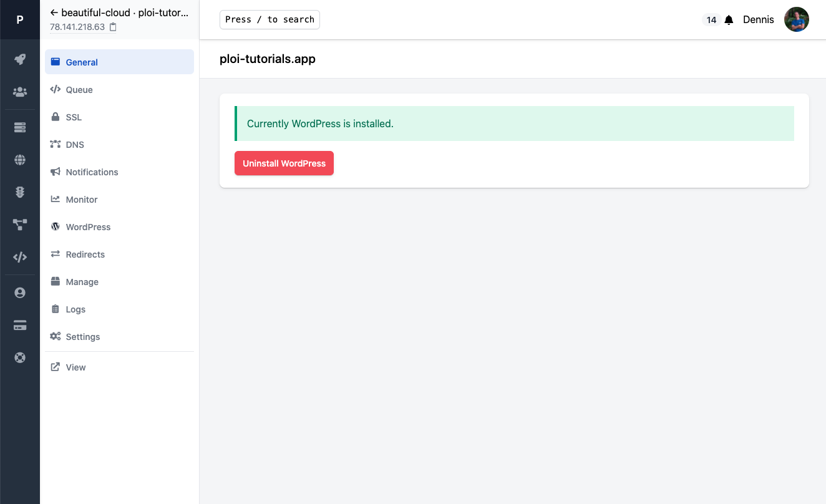Screen dimensions: 826x504
Task: Select General in site menu
Action: (119, 62)
